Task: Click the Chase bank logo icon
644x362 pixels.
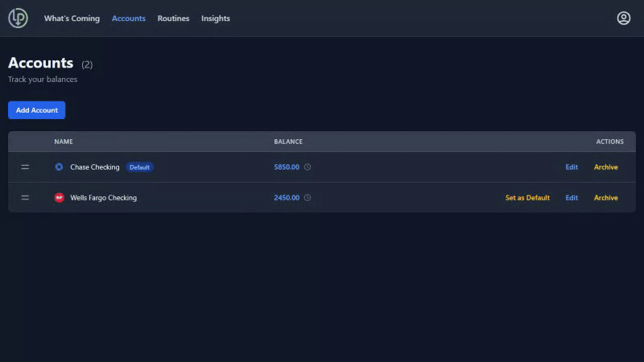Action: coord(59,167)
